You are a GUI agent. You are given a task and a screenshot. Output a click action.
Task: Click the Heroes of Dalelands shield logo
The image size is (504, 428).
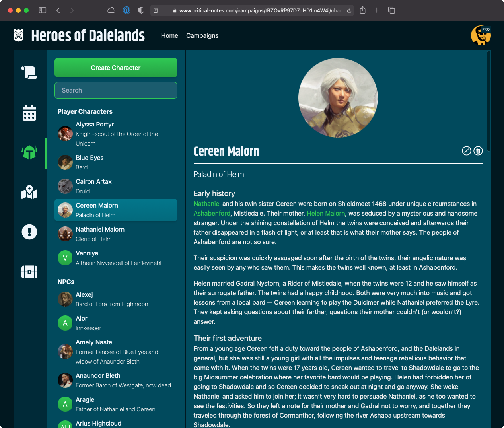click(x=18, y=35)
